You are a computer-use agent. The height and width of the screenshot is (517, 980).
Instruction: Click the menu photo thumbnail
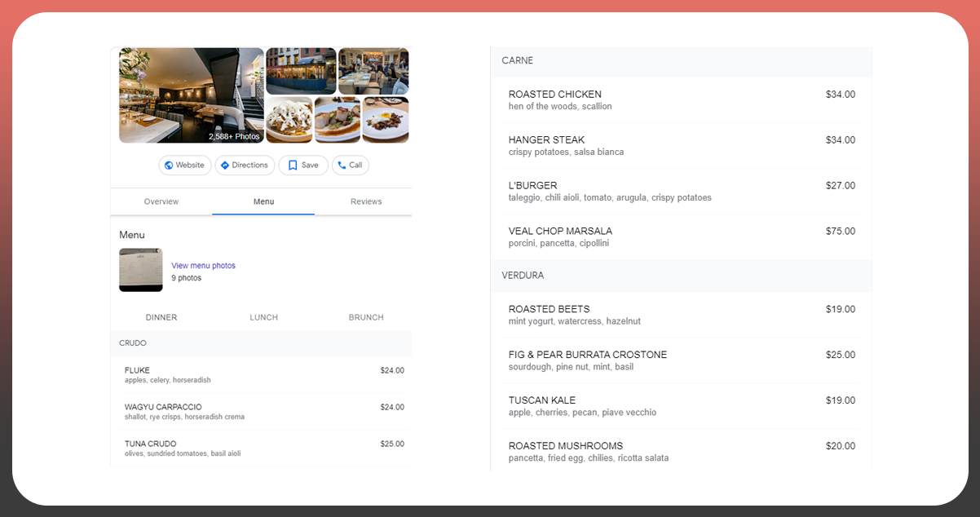(x=140, y=270)
